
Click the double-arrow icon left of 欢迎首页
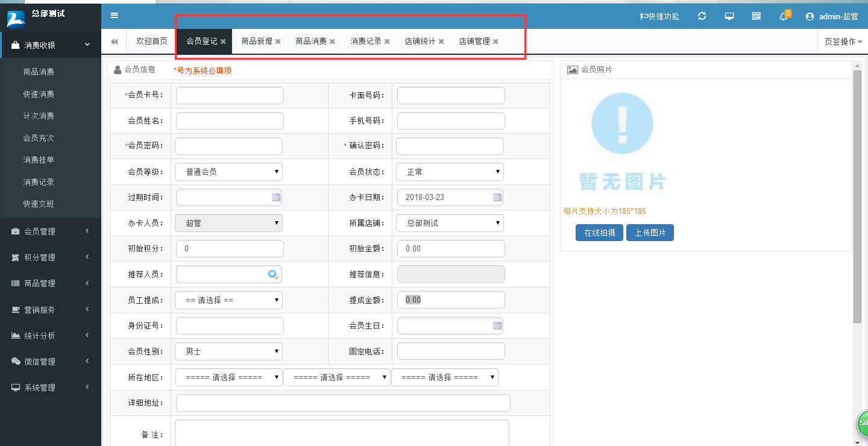pos(114,41)
